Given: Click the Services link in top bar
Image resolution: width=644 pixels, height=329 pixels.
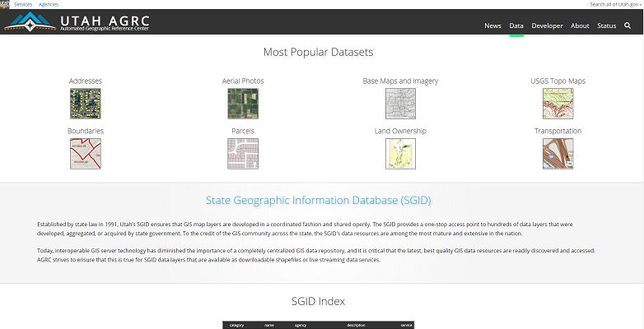Looking at the screenshot, I should 23,4.
